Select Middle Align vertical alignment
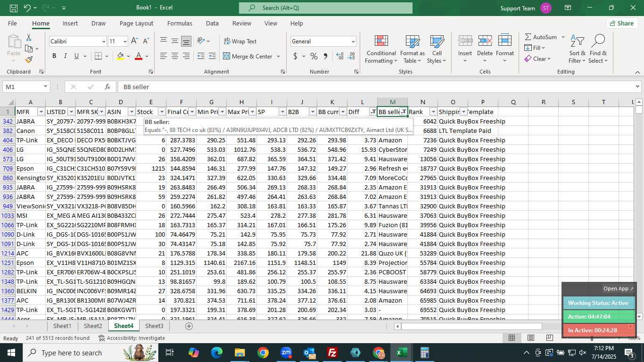The image size is (644, 362). pos(175,41)
